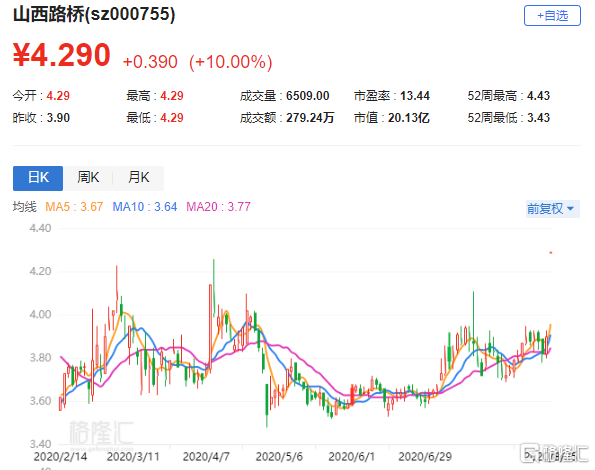The height and width of the screenshot is (470, 595).
Task: Select the MA5 : 3.67 indicator label
Action: pos(74,207)
